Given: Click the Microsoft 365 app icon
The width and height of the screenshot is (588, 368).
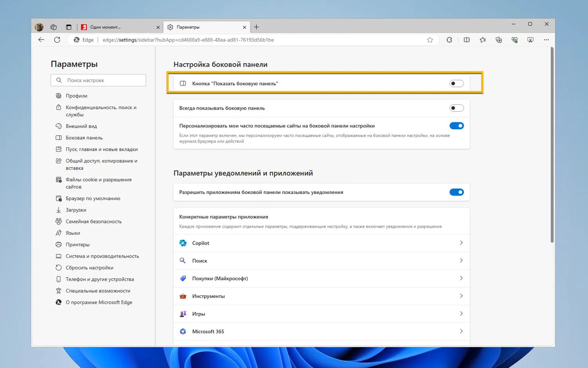Looking at the screenshot, I should 183,331.
